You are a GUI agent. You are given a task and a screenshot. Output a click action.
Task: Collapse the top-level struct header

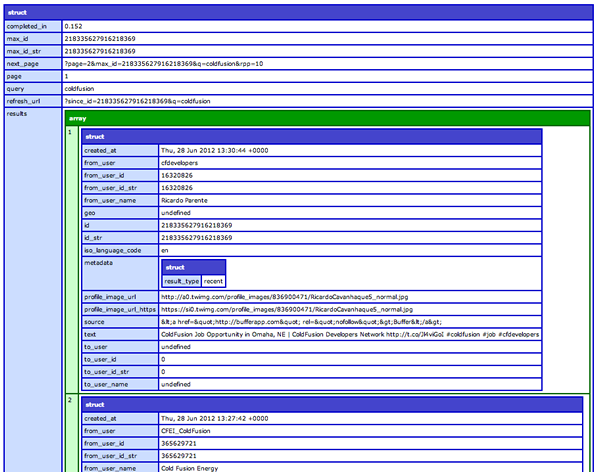[x=299, y=13]
